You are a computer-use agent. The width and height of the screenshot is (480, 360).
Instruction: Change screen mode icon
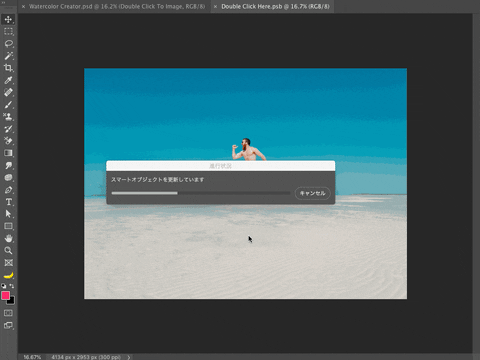(x=8, y=325)
